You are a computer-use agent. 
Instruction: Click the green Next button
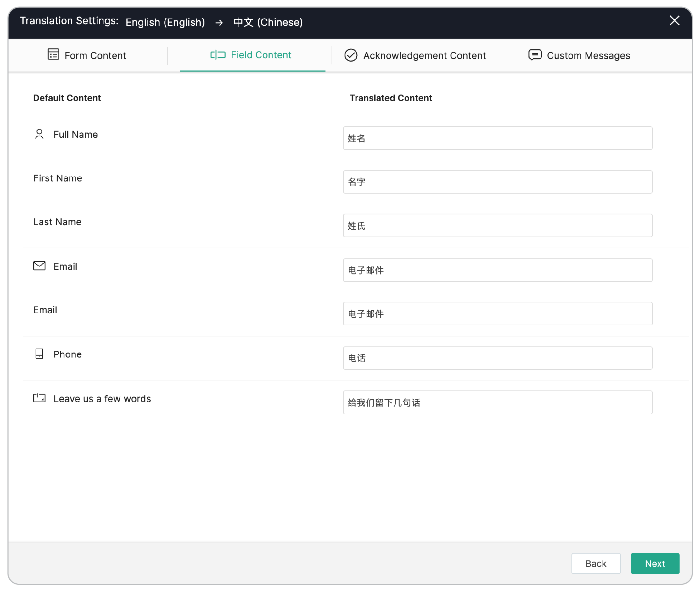pyautogui.click(x=655, y=564)
